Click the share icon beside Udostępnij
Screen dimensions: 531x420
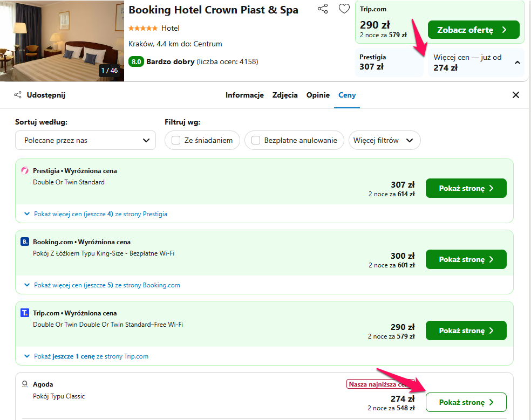[18, 95]
